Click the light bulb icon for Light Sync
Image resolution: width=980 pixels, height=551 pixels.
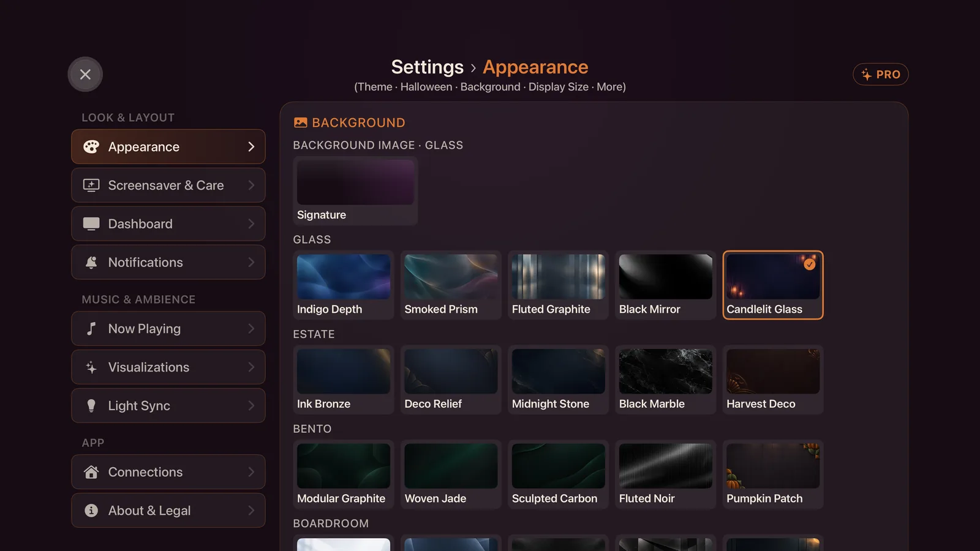91,406
